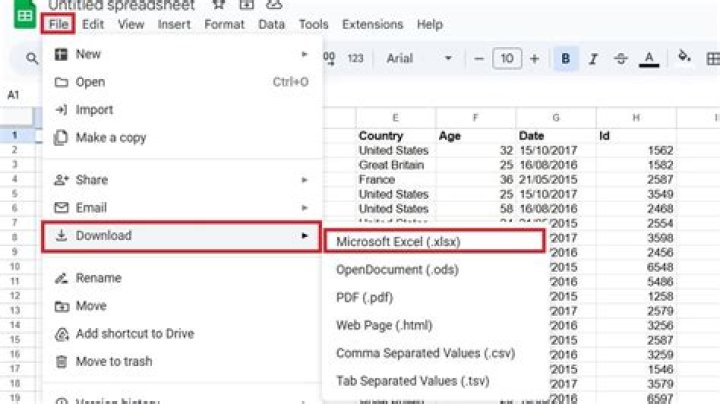Choose Open from the File menu
This screenshot has width=720, height=404.
tap(182, 82)
